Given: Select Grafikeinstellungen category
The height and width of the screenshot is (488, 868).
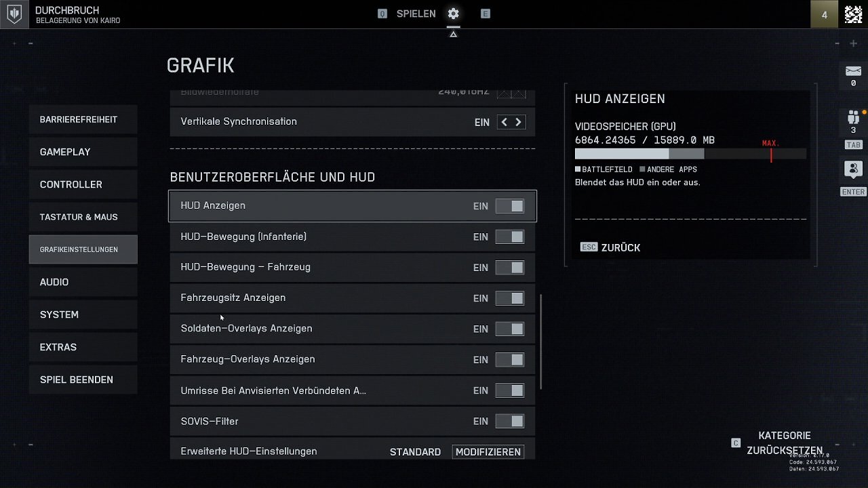Looking at the screenshot, I should point(83,249).
